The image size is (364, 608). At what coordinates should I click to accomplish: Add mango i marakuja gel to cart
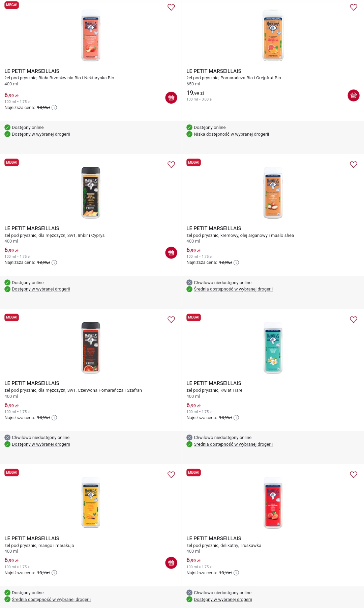pyautogui.click(x=171, y=563)
